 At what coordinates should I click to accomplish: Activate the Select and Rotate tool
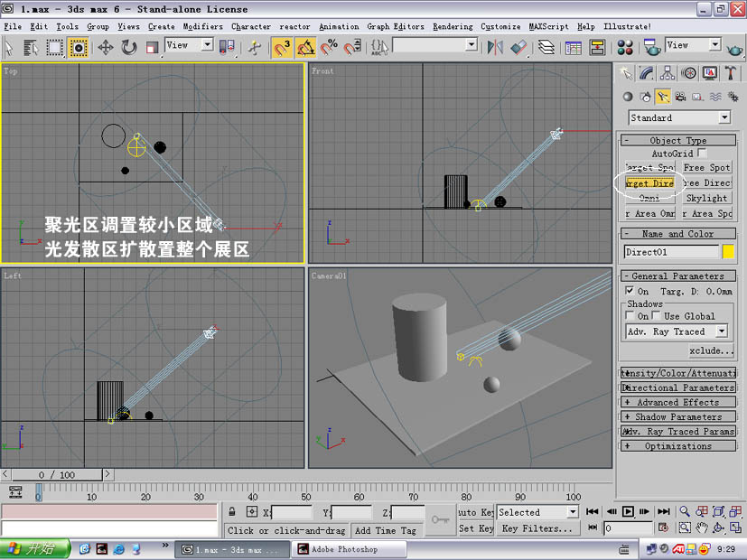click(x=128, y=48)
